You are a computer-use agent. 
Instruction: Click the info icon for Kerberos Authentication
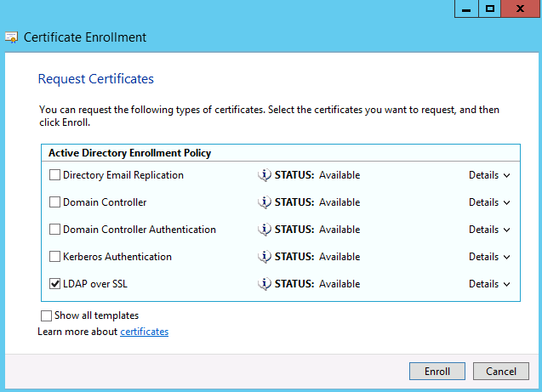coord(265,257)
